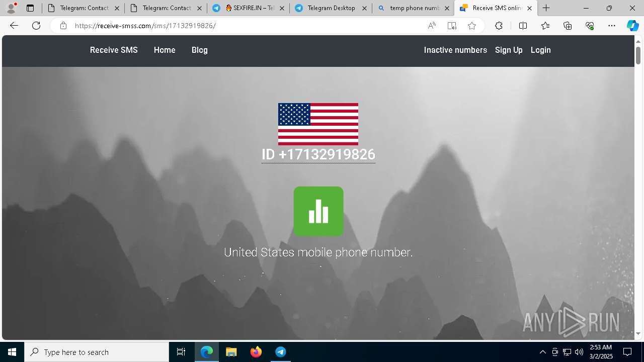
Task: Open a new tab with plus button
Action: pyautogui.click(x=546, y=8)
